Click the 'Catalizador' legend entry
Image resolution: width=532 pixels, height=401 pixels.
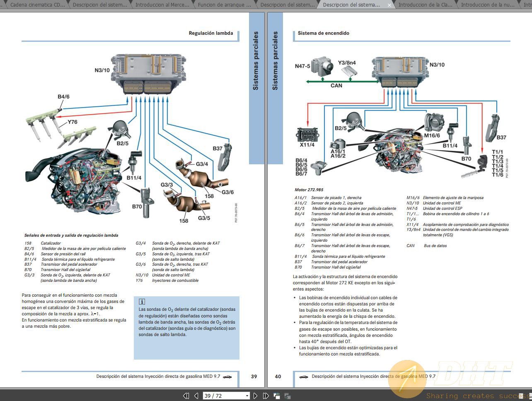pyautogui.click(x=51, y=243)
